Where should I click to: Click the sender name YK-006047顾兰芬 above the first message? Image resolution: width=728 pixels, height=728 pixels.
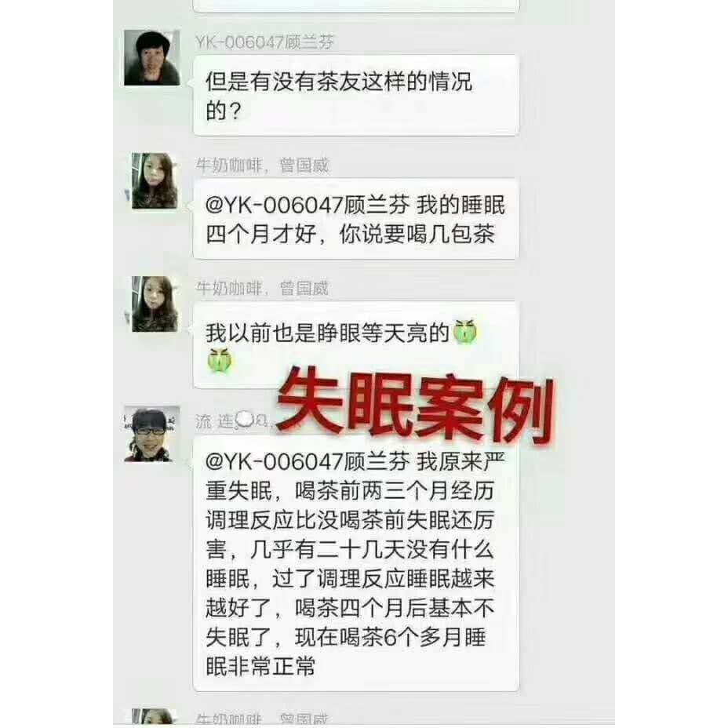(x=264, y=42)
